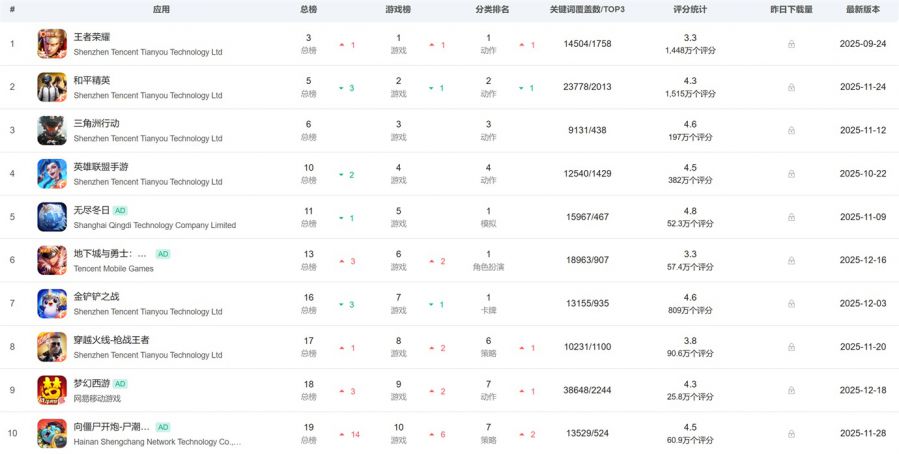Click the lock icon for 王者荣耀 downloads

pos(791,44)
